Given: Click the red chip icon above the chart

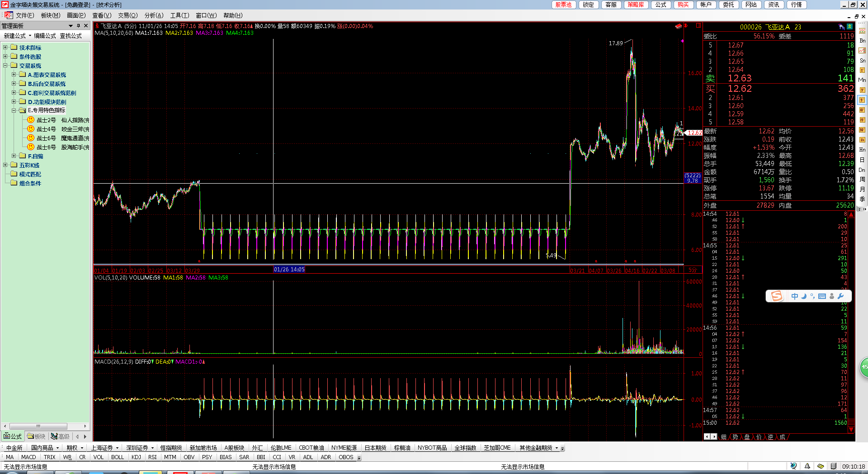Looking at the screenshot, I should click(x=678, y=26).
